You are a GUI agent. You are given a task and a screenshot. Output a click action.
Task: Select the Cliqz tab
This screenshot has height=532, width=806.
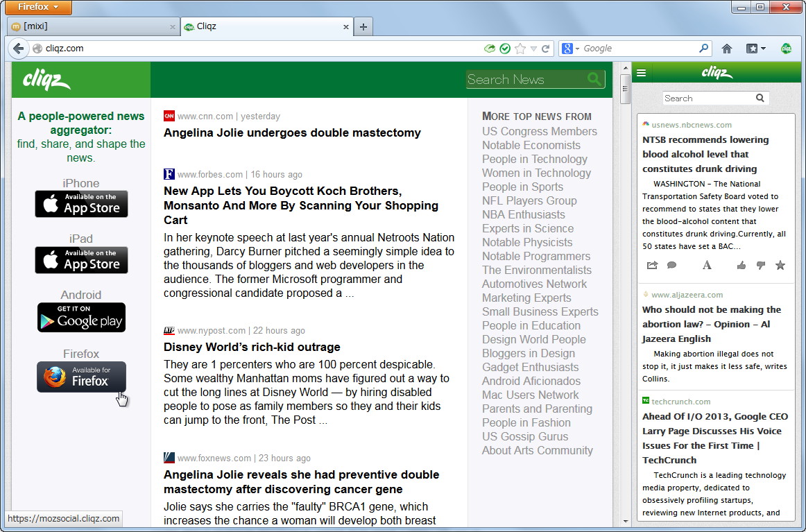tap(267, 26)
